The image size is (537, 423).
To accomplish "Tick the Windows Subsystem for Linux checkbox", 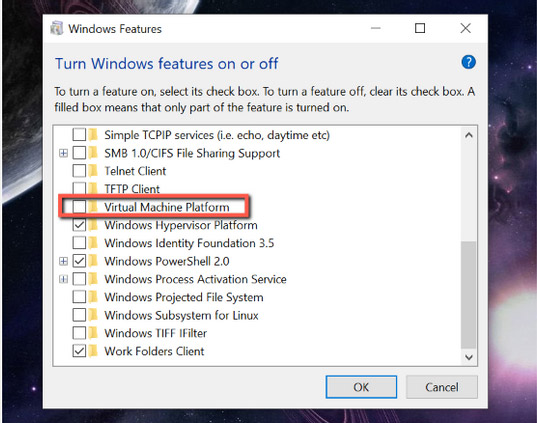I will (x=79, y=315).
